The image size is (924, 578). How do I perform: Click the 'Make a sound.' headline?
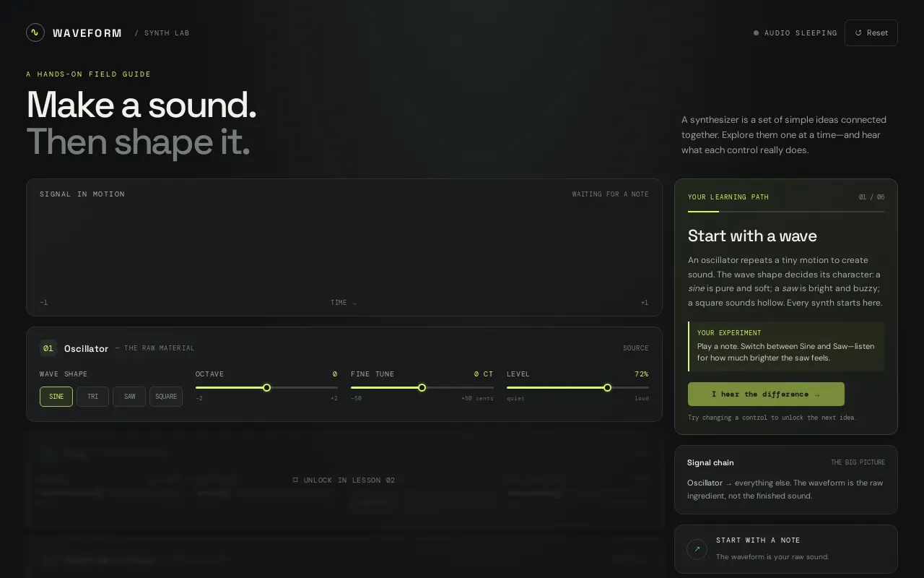(141, 105)
